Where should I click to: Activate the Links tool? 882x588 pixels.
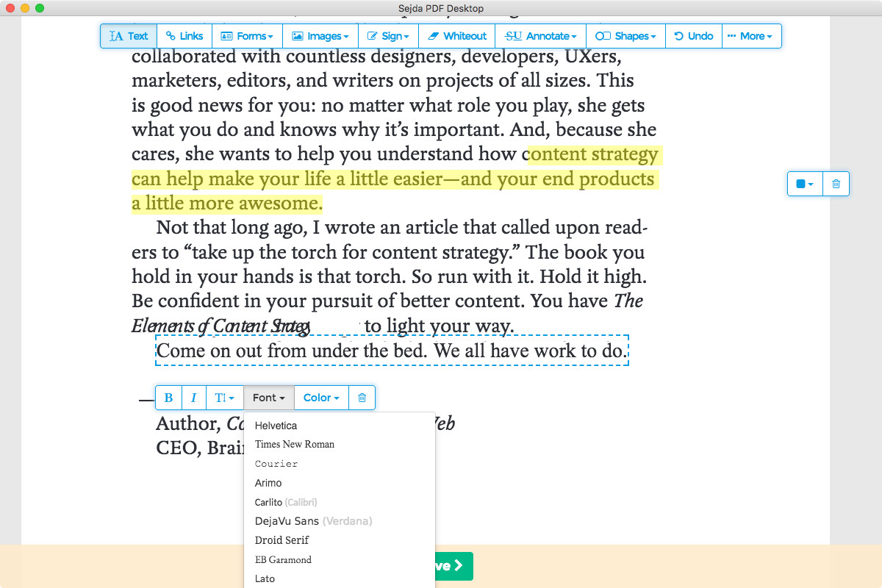click(184, 36)
